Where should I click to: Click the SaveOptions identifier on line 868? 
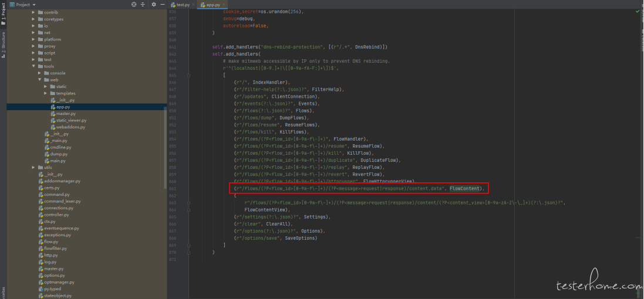300,238
